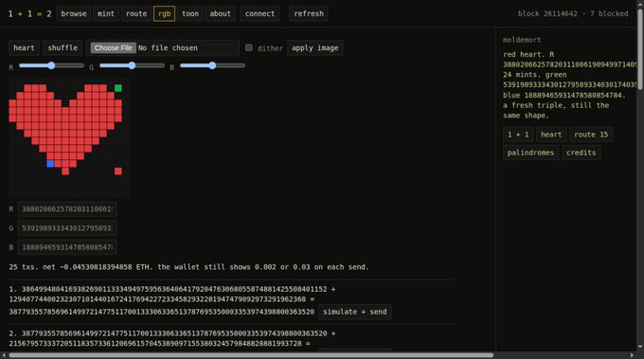Click the heart chip in sidebar
The height and width of the screenshot is (359, 644).
[551, 135]
